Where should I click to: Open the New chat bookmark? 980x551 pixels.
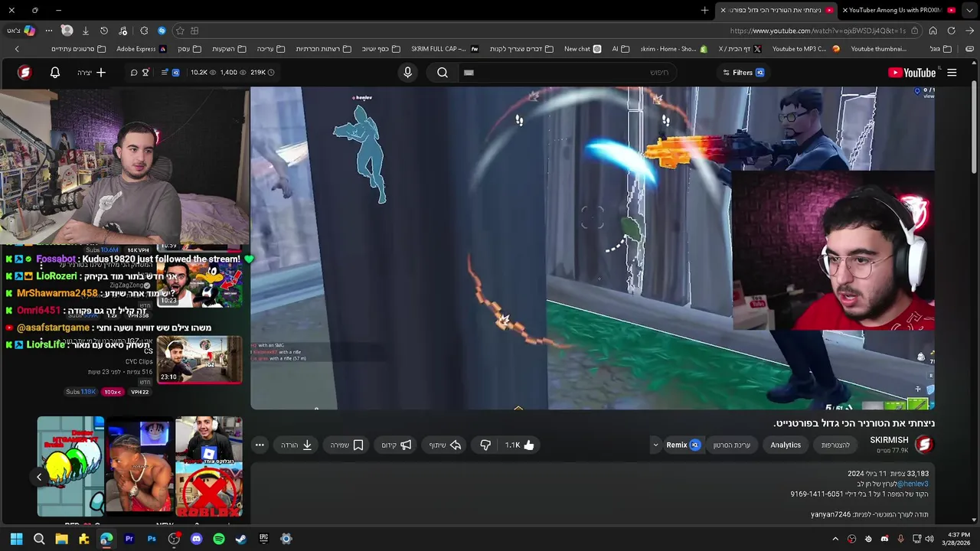pyautogui.click(x=583, y=49)
